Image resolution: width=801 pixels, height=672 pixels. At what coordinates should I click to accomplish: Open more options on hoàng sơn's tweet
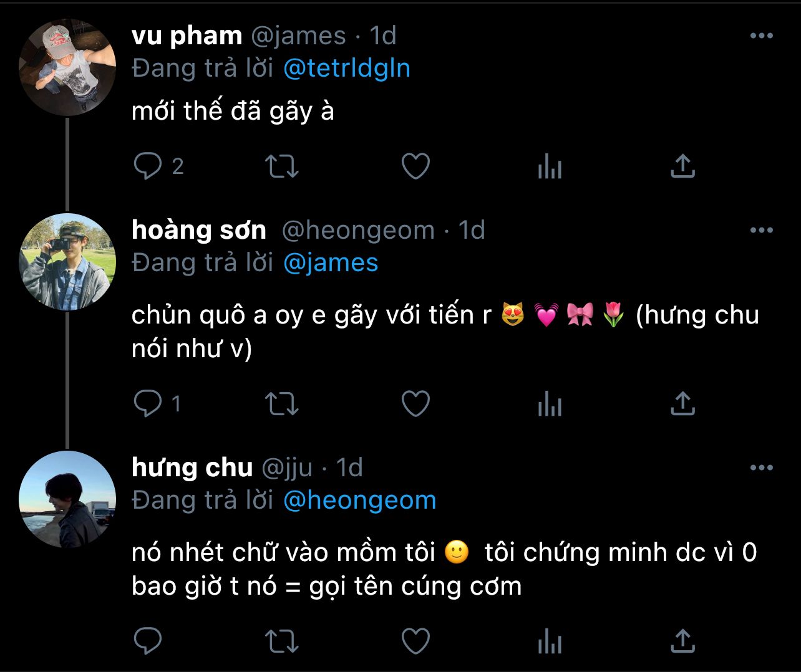[x=761, y=230]
